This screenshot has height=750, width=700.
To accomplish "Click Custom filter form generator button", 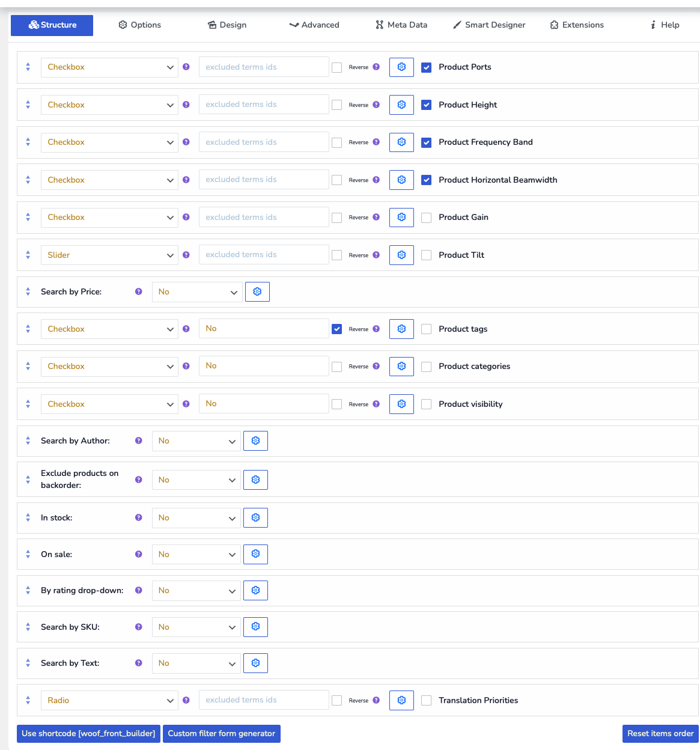I will (221, 734).
